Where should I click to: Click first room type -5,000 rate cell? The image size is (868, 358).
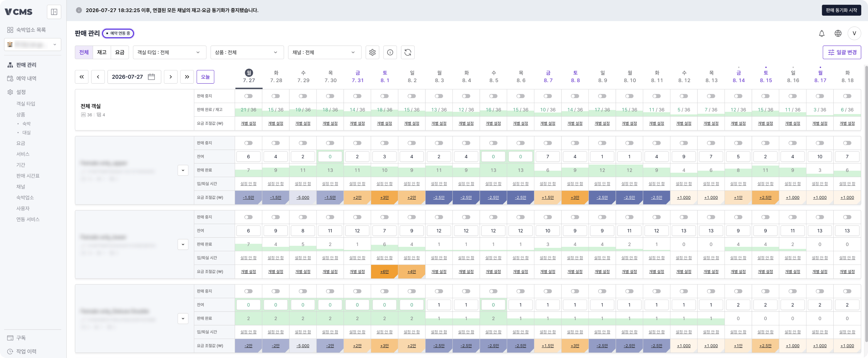(303, 197)
